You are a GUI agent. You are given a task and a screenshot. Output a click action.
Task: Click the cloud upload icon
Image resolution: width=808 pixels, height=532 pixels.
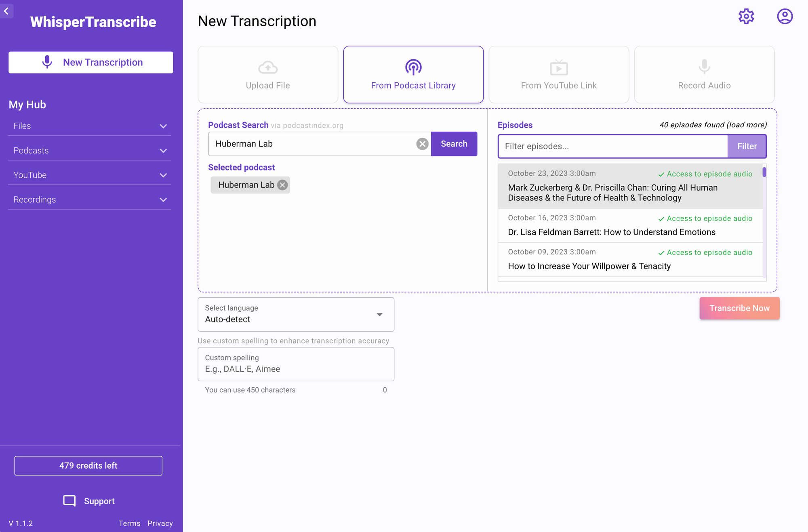pyautogui.click(x=268, y=67)
